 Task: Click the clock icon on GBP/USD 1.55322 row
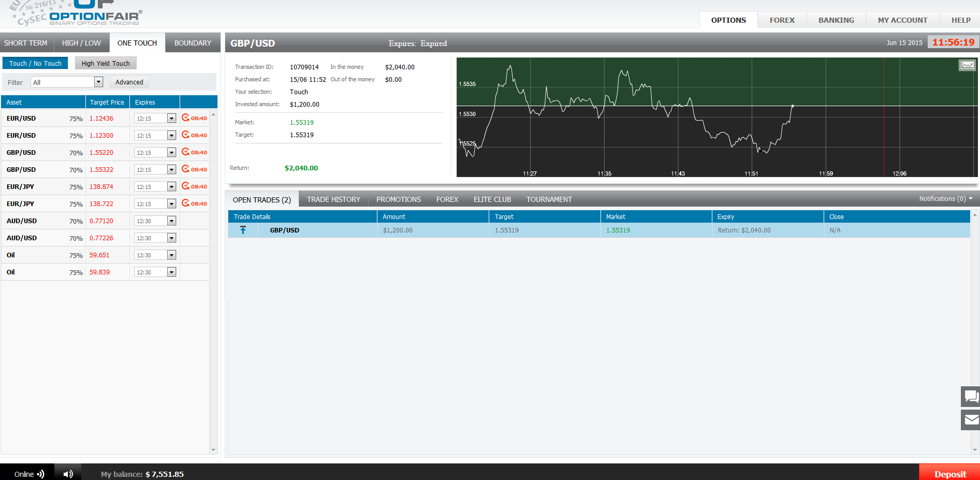(185, 169)
